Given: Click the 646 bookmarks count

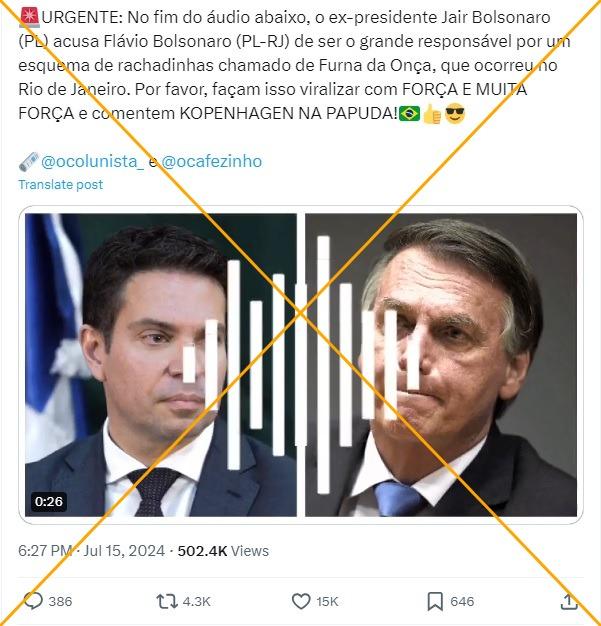Looking at the screenshot, I should point(462,601).
